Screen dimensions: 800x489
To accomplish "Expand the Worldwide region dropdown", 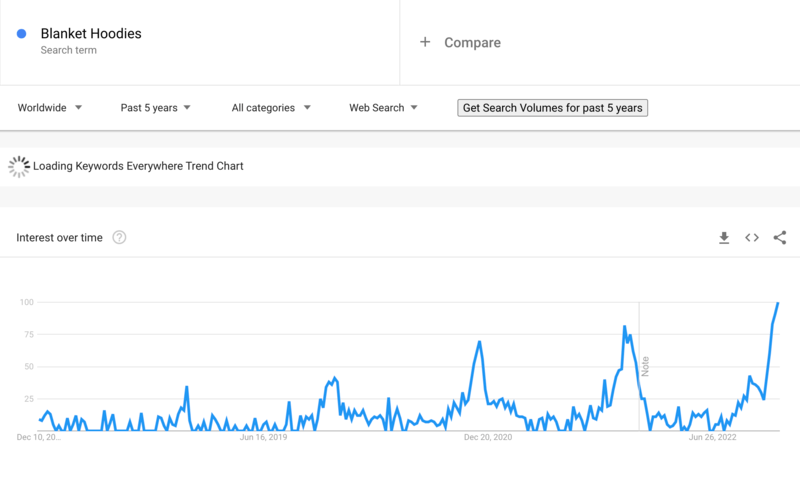I will click(49, 108).
